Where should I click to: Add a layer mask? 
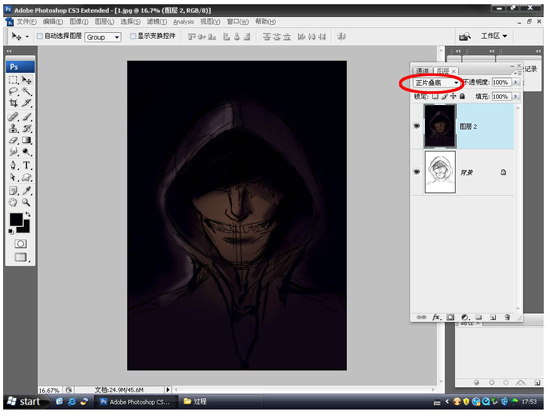[450, 317]
